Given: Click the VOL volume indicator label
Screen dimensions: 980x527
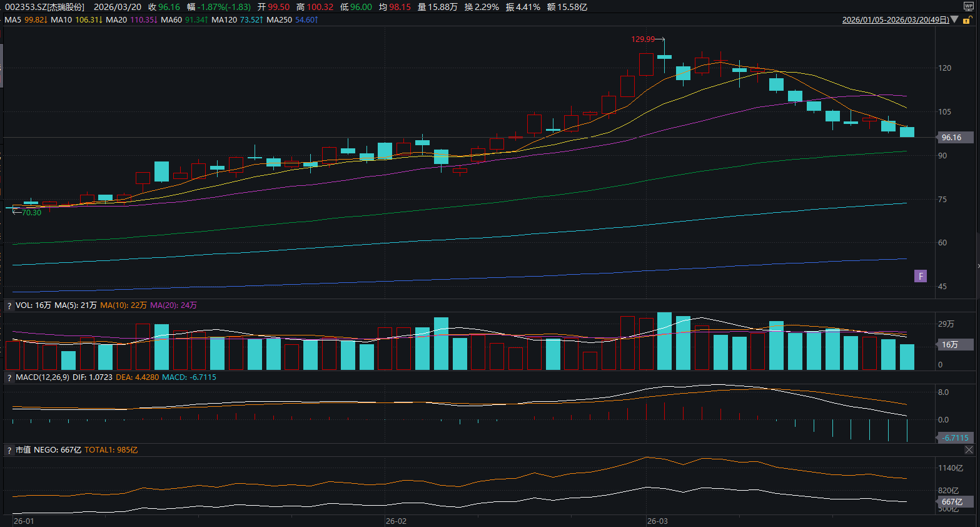Looking at the screenshot, I should pyautogui.click(x=24, y=305).
